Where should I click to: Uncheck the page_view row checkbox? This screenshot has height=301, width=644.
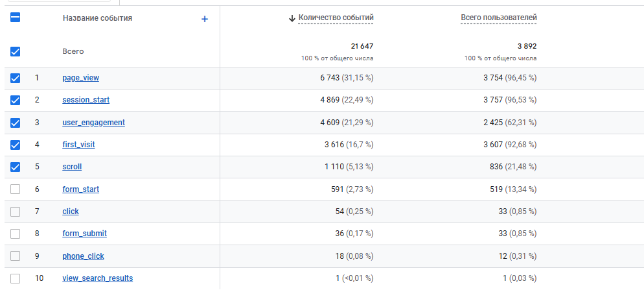pos(16,78)
